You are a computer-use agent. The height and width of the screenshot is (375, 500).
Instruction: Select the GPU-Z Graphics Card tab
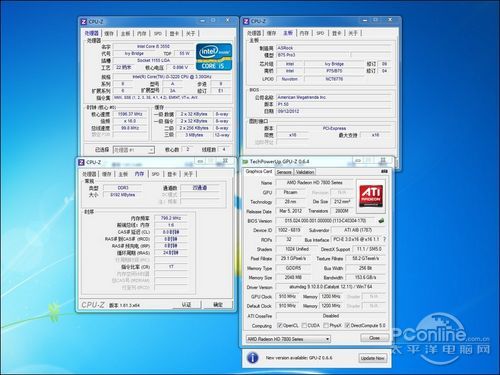(x=259, y=171)
